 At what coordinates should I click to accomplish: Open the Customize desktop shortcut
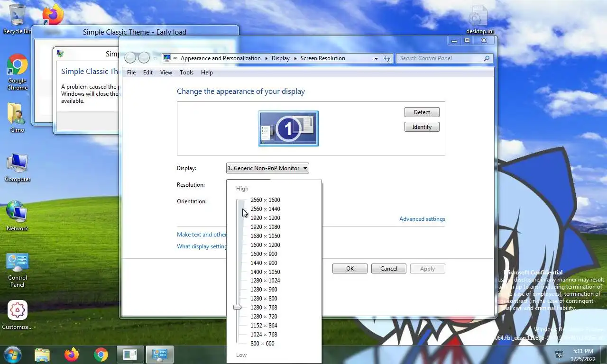click(x=18, y=316)
